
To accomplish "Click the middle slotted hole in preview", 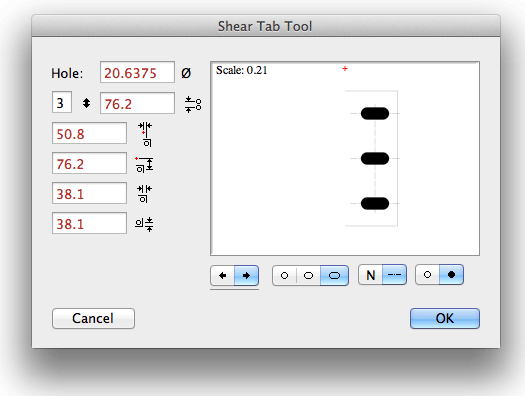I will [375, 158].
